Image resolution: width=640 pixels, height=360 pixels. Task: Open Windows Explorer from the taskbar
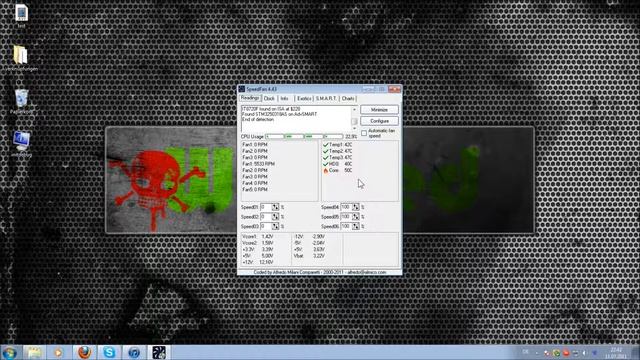[x=34, y=353]
